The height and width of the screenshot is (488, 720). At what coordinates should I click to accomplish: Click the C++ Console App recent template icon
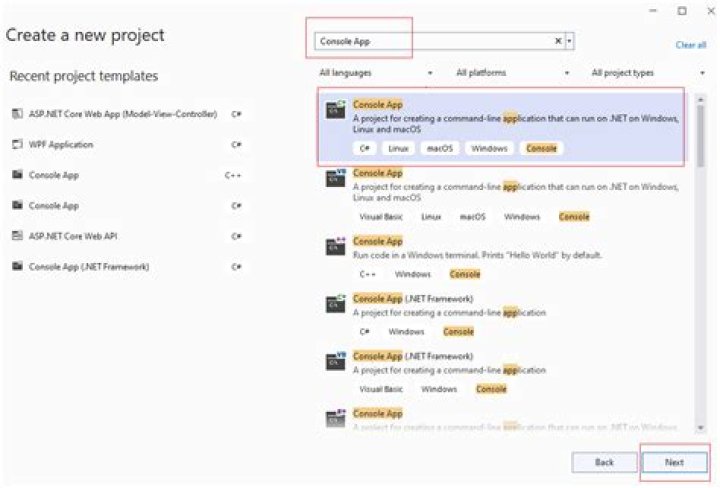(17, 174)
